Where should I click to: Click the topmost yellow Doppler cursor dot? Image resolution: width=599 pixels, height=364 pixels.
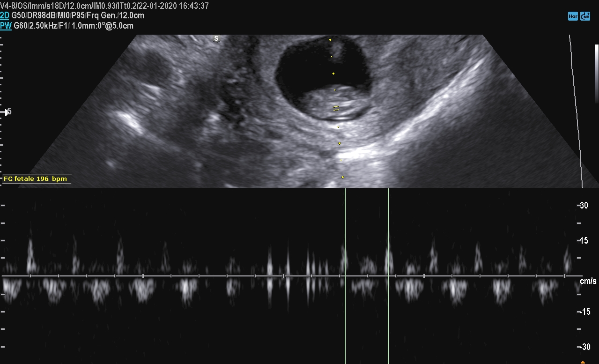(x=330, y=40)
